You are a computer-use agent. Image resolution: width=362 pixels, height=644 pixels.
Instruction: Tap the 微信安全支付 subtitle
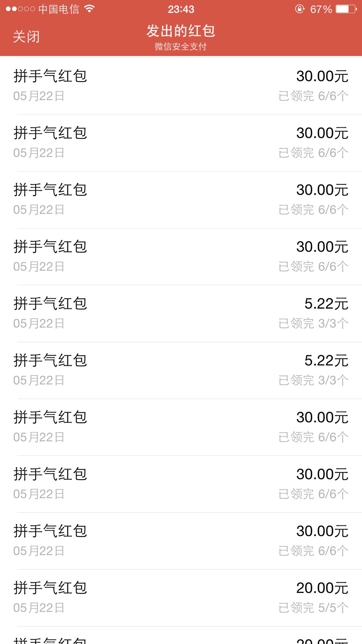coord(181,46)
